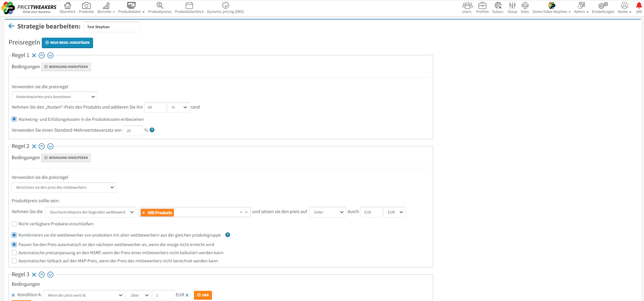
Task: Click the X after EUR in Kondition A
Action: pos(187,295)
